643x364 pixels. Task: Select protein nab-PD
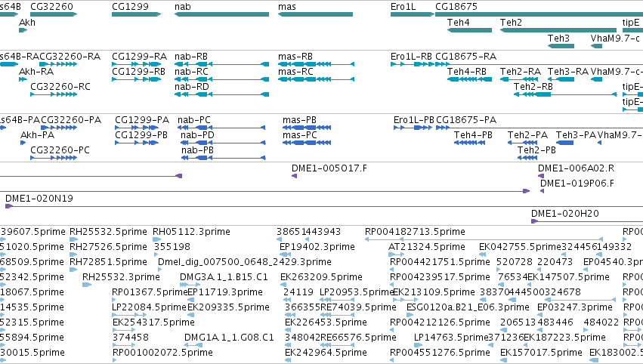tap(223, 143)
